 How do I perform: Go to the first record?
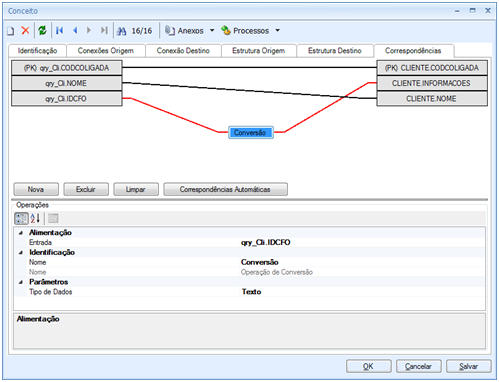pos(60,31)
